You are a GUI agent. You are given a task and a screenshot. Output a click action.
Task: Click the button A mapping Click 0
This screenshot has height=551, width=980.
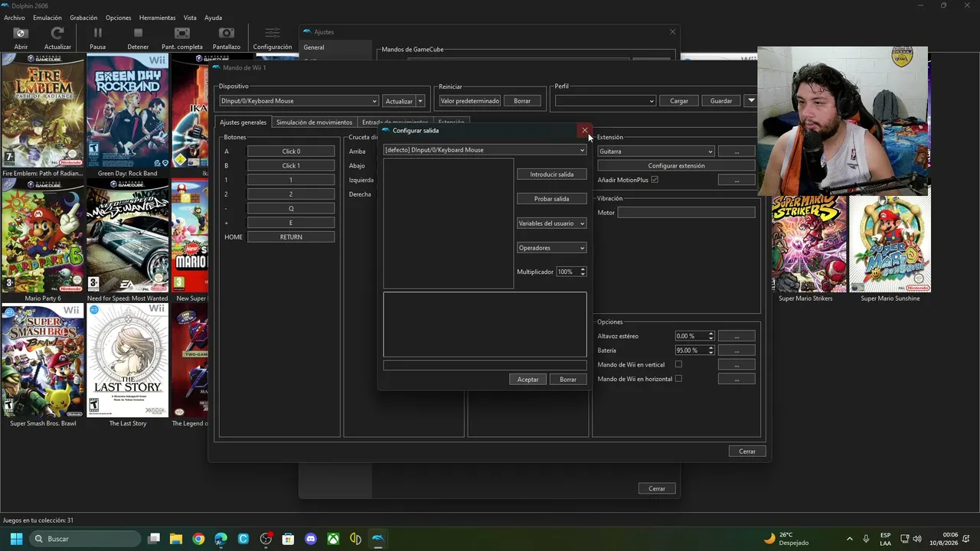coord(291,152)
